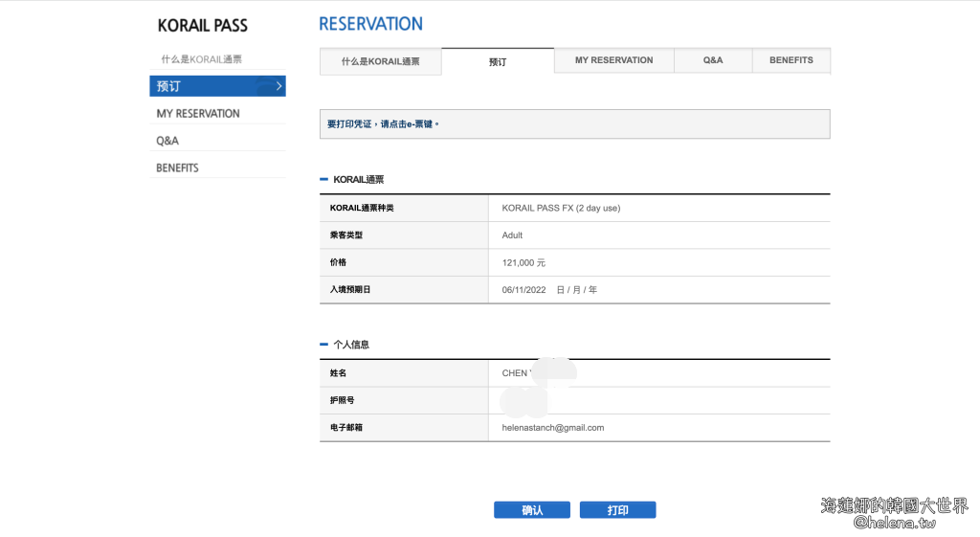The image size is (980, 537).
Task: Click the 06/11/2022 entry date value
Action: (523, 290)
